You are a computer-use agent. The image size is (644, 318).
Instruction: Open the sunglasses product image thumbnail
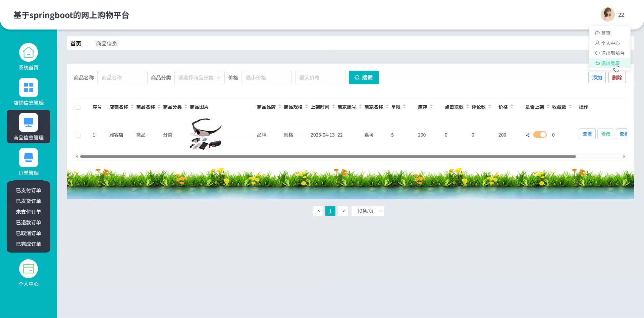click(206, 134)
